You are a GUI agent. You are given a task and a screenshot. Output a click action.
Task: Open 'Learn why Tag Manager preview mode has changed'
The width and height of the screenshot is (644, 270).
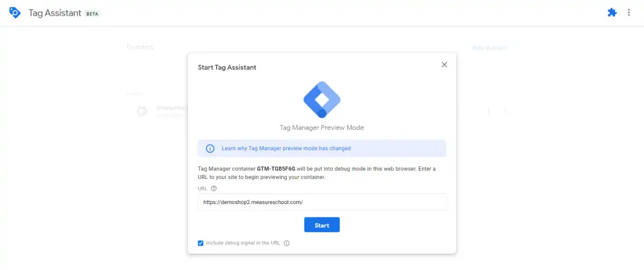pyautogui.click(x=286, y=149)
